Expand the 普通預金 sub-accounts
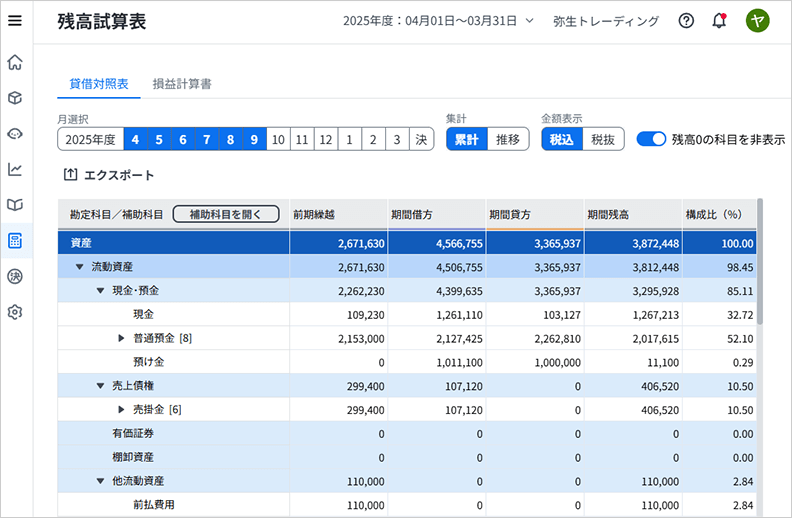792x518 pixels. point(122,338)
